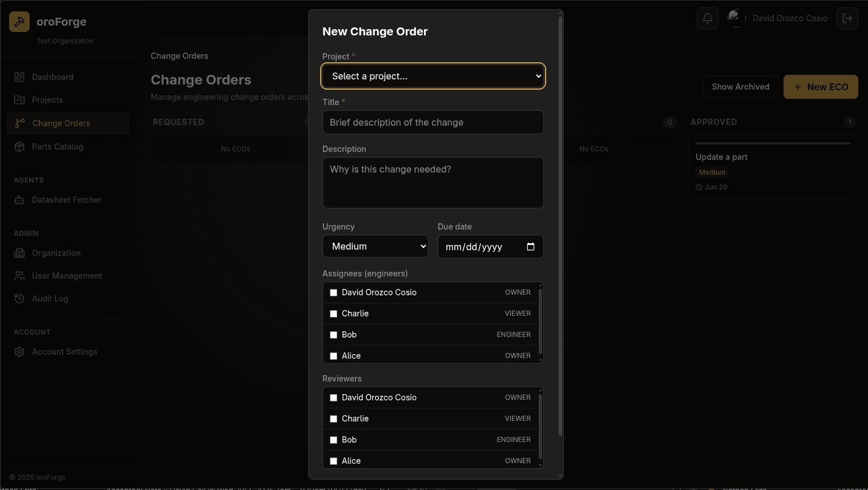Click the Due date mm/dd/yyyy field

click(x=490, y=247)
